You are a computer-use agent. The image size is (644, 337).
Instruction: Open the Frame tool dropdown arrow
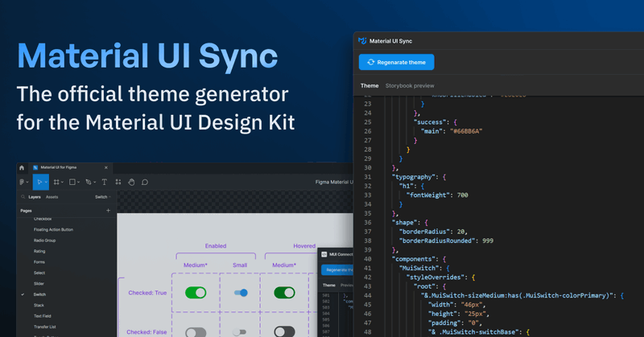(63, 183)
